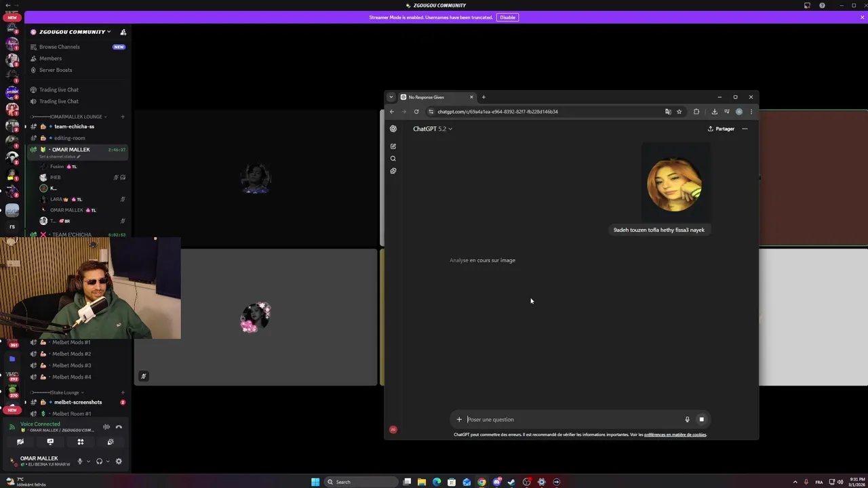Click the ChatGPT logo icon in sidebar

(x=393, y=129)
